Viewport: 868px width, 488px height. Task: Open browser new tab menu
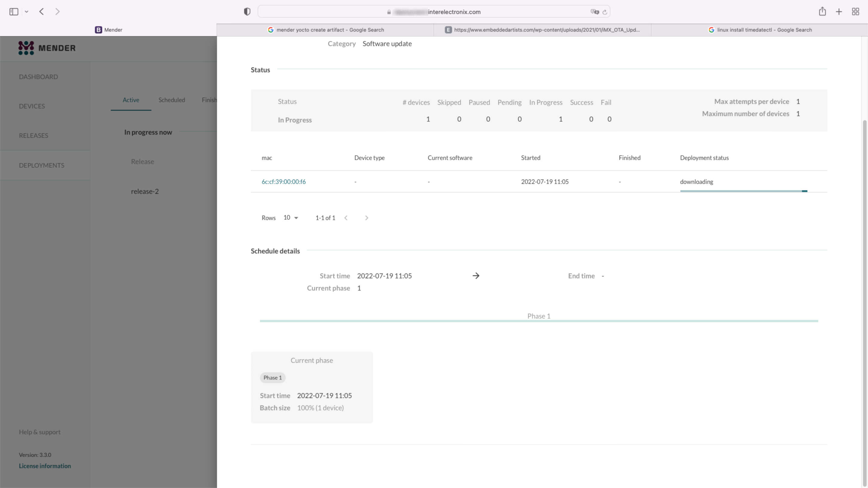(x=839, y=11)
